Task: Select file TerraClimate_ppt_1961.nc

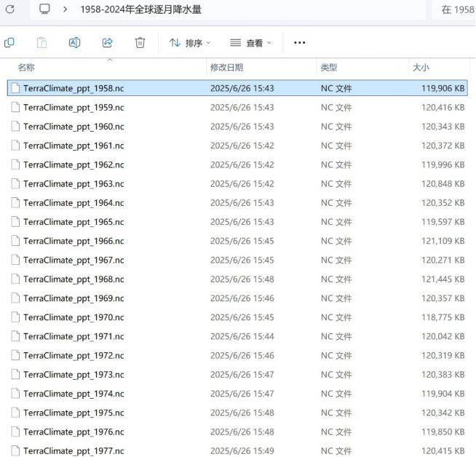Action: pyautogui.click(x=237, y=146)
